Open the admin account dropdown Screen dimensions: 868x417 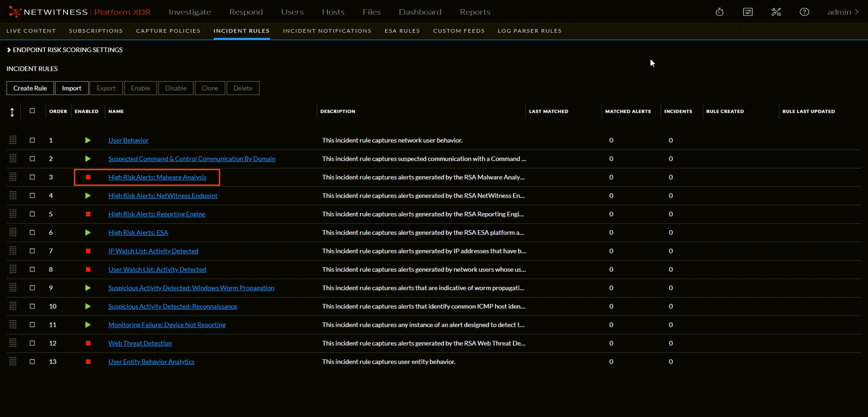tap(843, 12)
